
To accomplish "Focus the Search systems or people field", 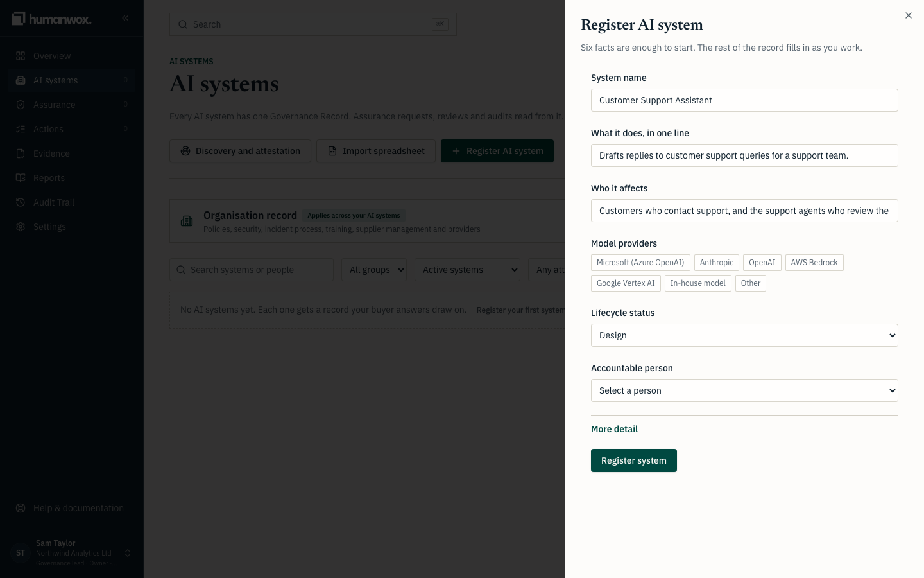I will 252,270.
